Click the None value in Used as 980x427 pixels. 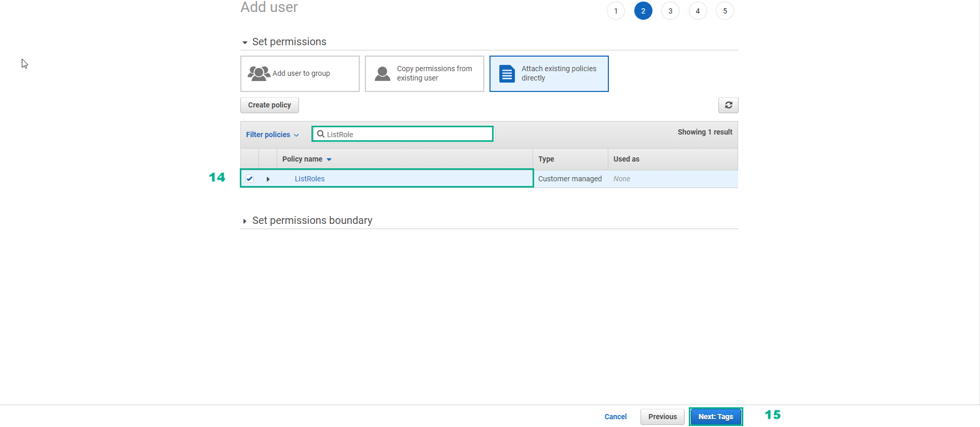622,179
